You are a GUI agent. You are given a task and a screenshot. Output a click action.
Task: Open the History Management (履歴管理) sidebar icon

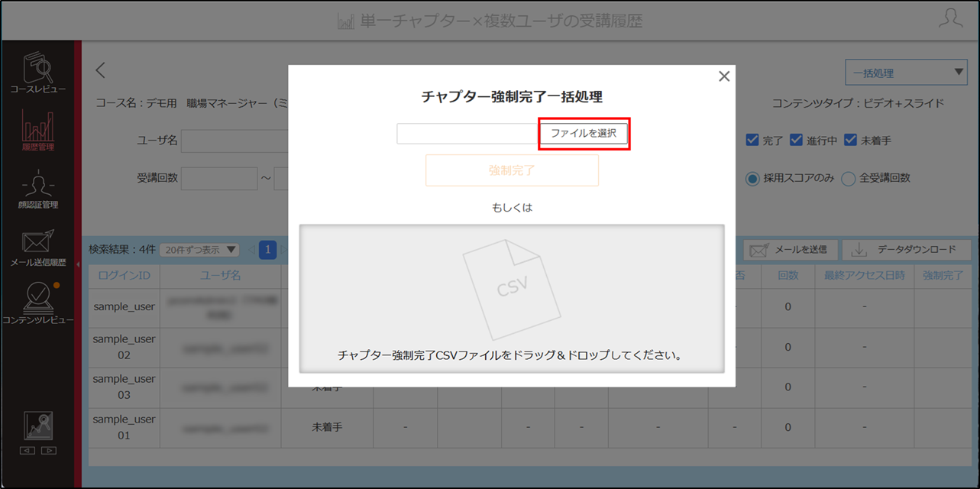click(x=37, y=130)
